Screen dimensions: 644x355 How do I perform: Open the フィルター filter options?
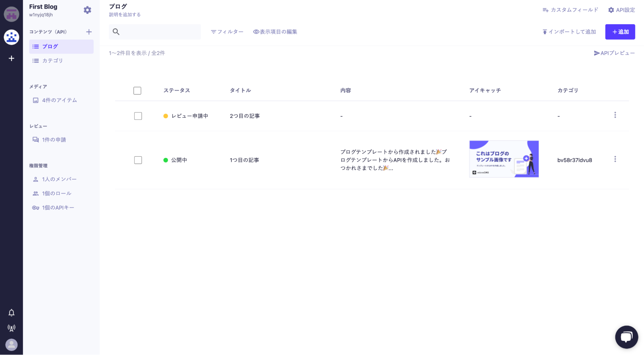click(x=227, y=32)
